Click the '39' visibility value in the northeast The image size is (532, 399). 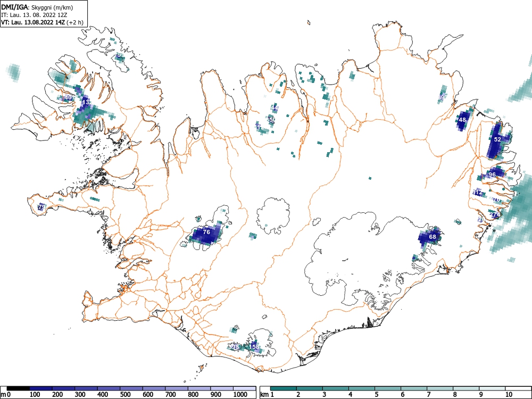440,97
